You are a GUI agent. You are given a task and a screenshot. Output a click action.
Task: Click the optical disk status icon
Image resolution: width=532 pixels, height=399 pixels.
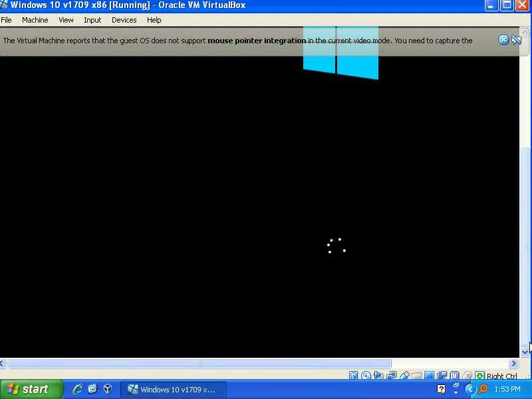tap(366, 375)
